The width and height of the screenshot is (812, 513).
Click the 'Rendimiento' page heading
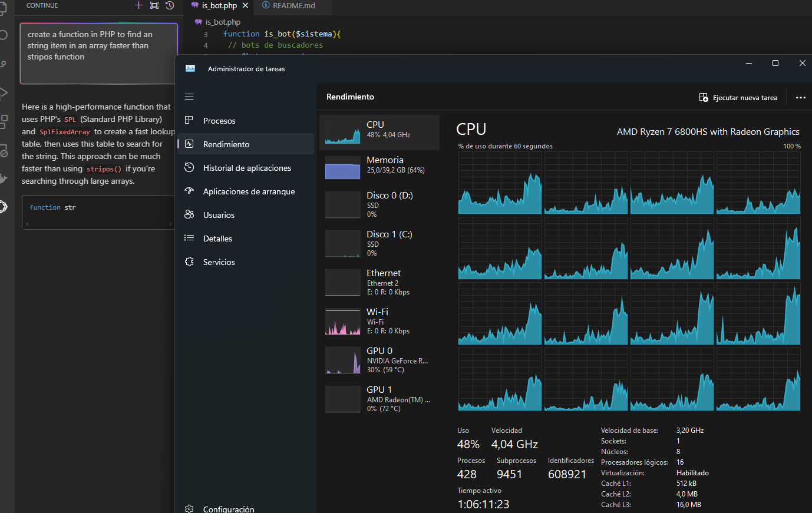click(350, 97)
